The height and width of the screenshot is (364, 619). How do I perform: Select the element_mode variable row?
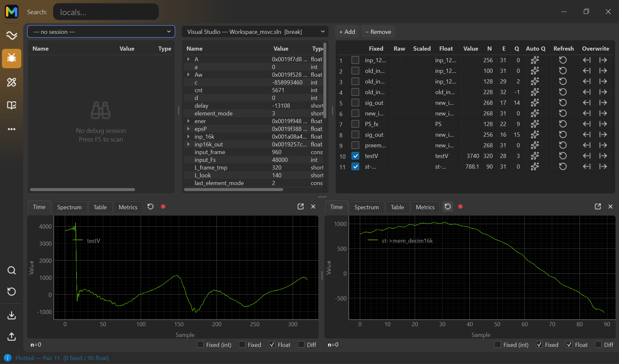click(x=253, y=113)
